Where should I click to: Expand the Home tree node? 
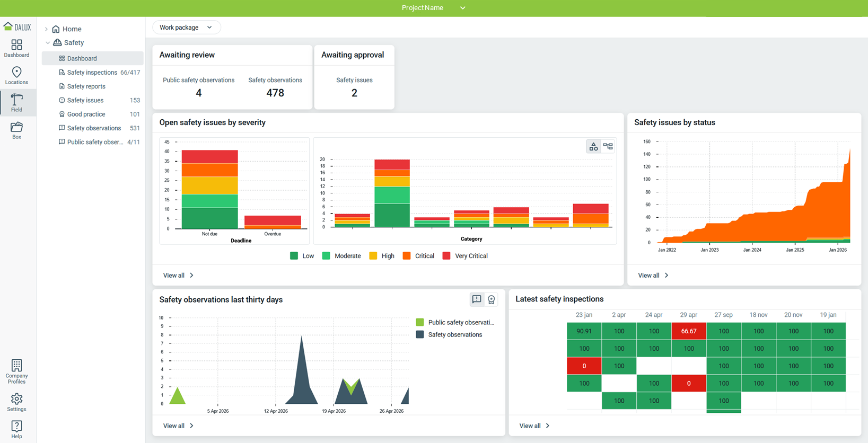coord(47,29)
